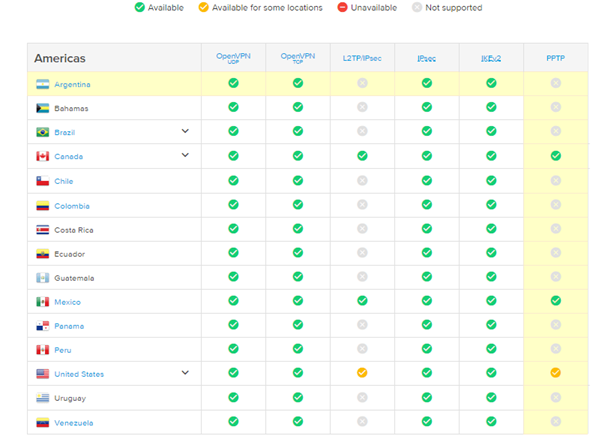Expand the Brazil locations chevron

185,131
